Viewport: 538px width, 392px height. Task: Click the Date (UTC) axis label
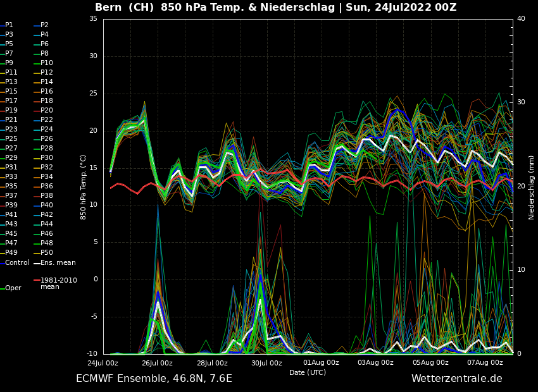point(308,372)
